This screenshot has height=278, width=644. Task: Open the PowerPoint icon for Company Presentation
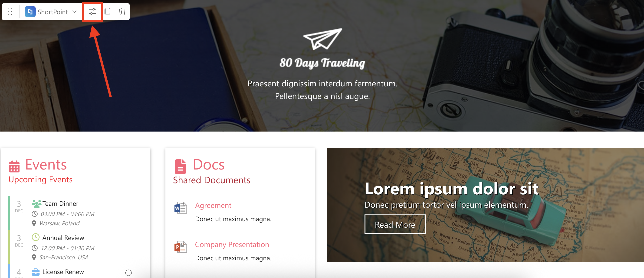pyautogui.click(x=181, y=247)
